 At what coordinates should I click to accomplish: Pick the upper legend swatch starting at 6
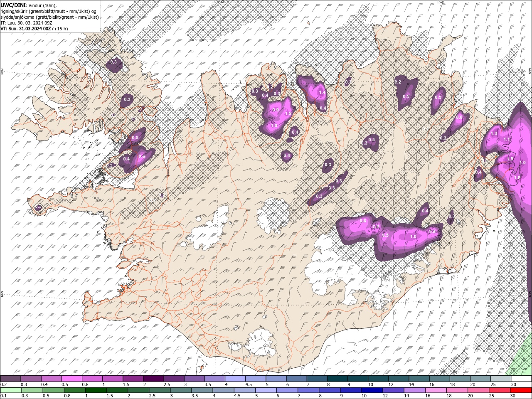pyautogui.click(x=296, y=379)
